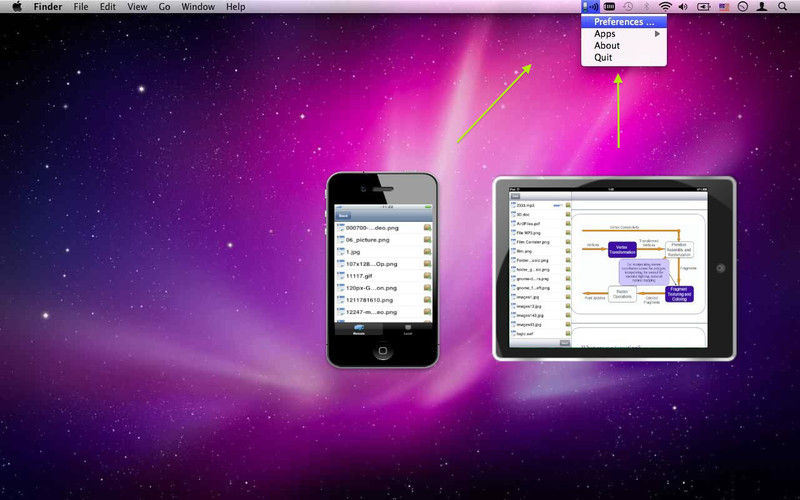Viewport: 800px width, 500px height.
Task: Open the View menu
Action: [x=137, y=7]
